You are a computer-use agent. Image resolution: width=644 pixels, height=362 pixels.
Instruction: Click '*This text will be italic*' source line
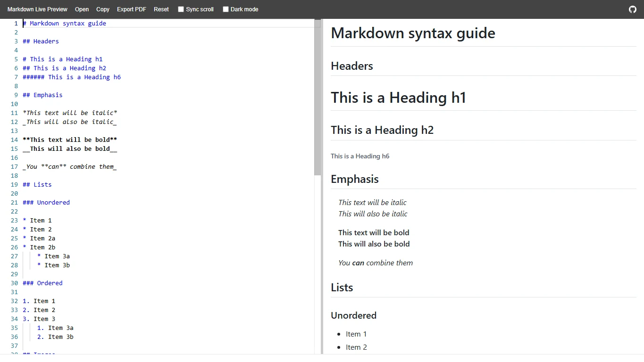[70, 113]
